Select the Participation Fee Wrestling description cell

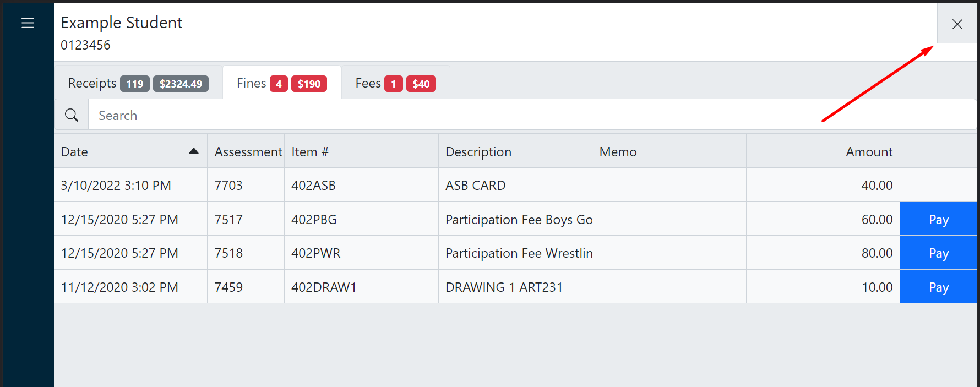click(515, 253)
